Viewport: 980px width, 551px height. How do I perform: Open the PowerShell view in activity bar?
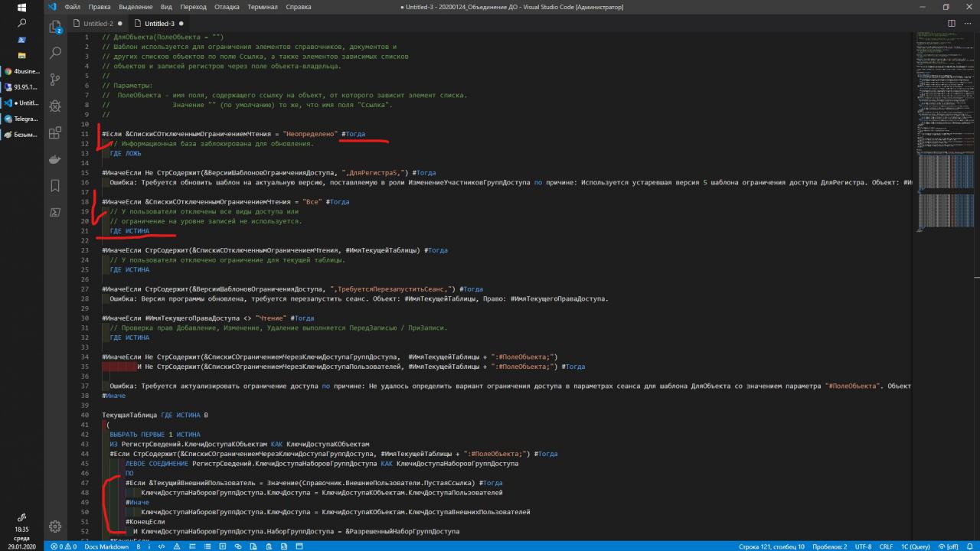pyautogui.click(x=55, y=212)
